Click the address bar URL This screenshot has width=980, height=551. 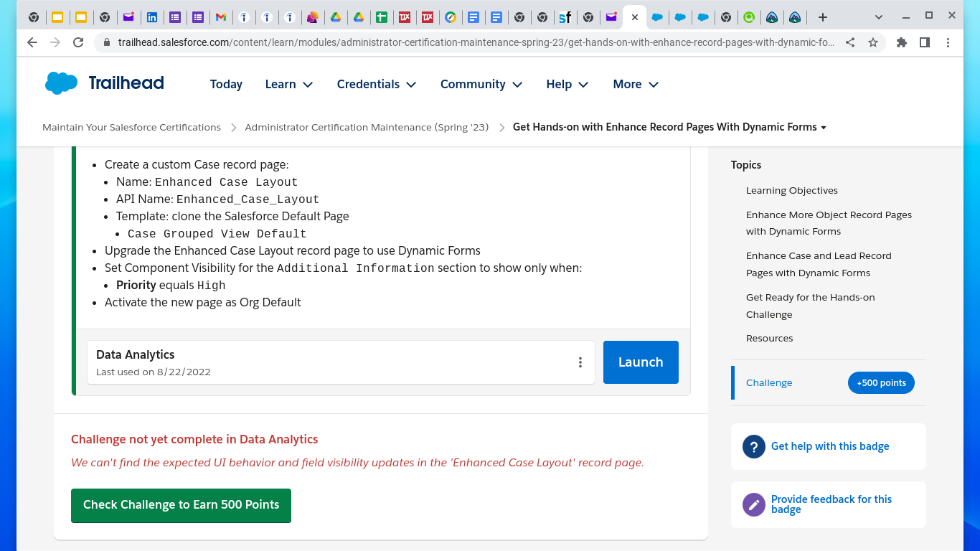click(x=476, y=42)
